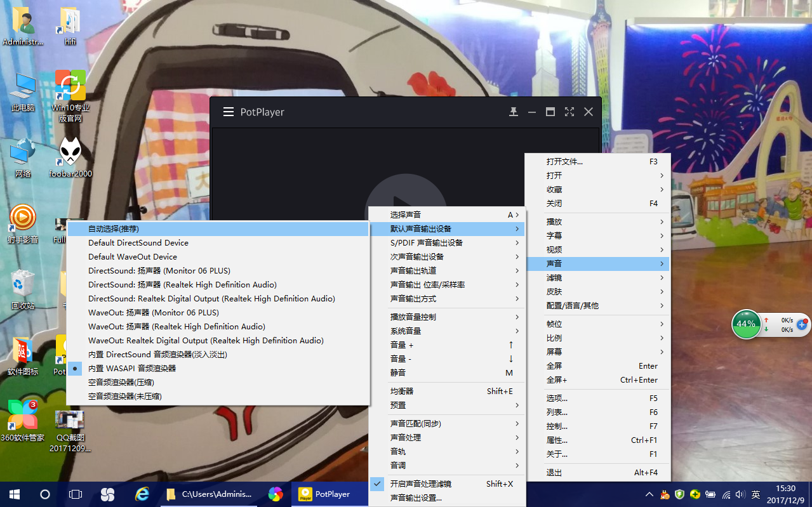Select the PotPlayer taskbar icon
Image resolution: width=812 pixels, height=507 pixels.
[x=329, y=494]
